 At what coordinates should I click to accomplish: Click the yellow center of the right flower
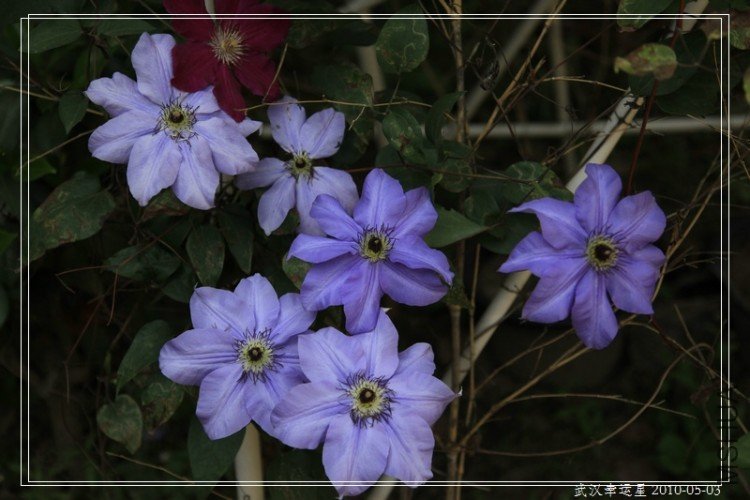[602, 253]
